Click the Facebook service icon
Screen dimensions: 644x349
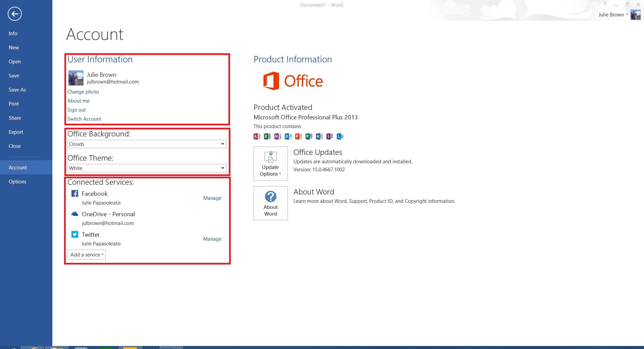[x=74, y=193]
